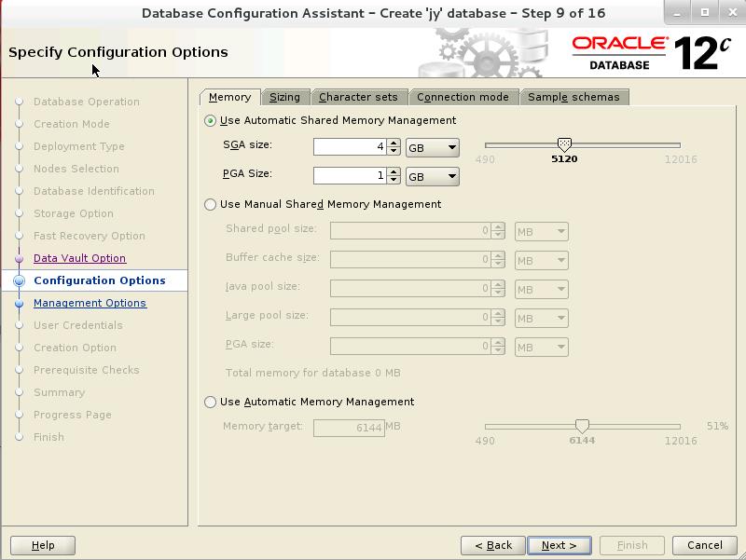Increase PGA Size with up arrow

394,171
